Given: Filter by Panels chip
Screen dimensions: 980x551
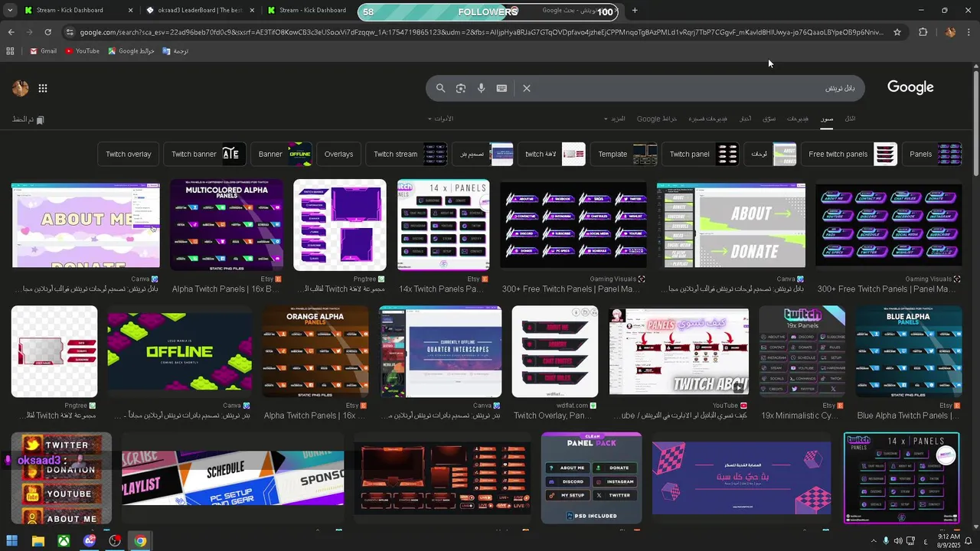Looking at the screenshot, I should 932,154.
